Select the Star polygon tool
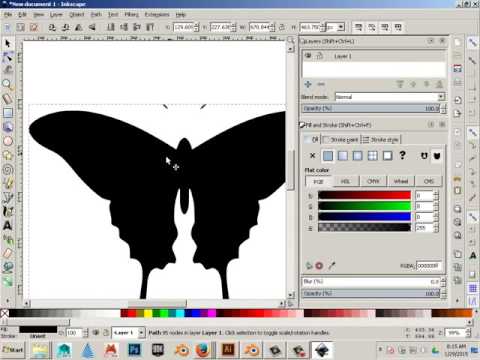480x360 pixels. (8, 155)
